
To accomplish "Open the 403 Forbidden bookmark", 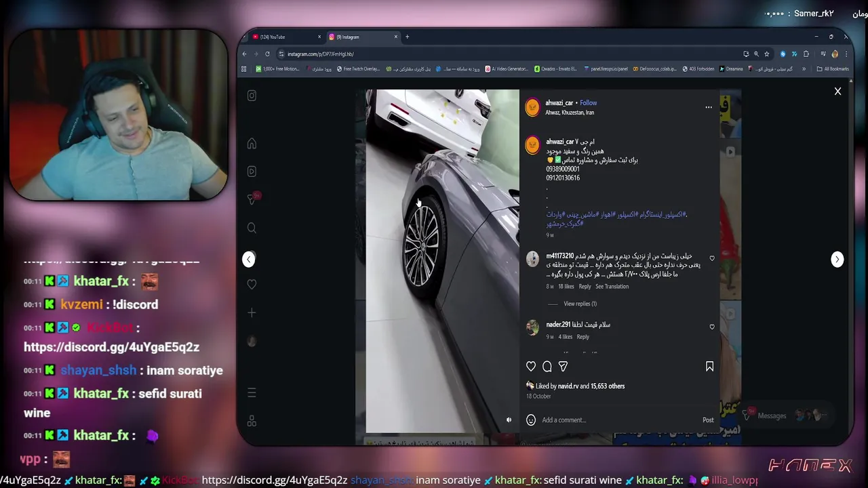I will [698, 68].
